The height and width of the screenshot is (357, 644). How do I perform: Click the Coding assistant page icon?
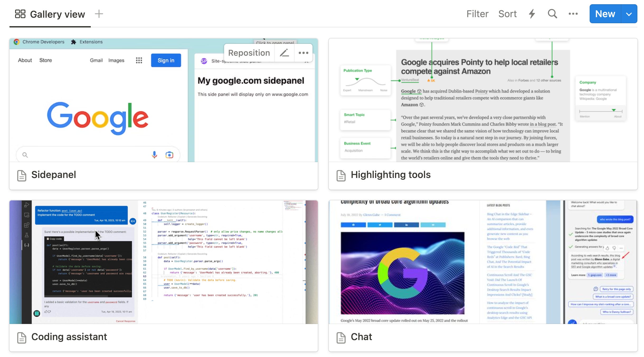[x=22, y=337]
